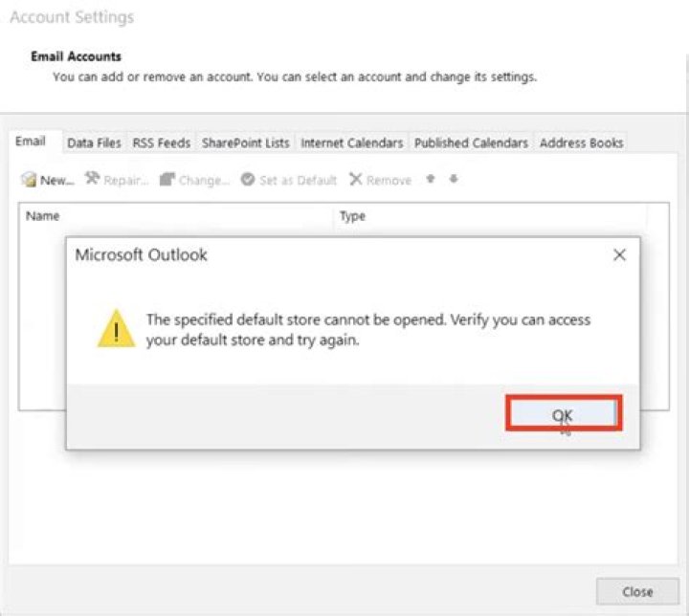
Task: Switch to the Email tab
Action: coord(31,142)
